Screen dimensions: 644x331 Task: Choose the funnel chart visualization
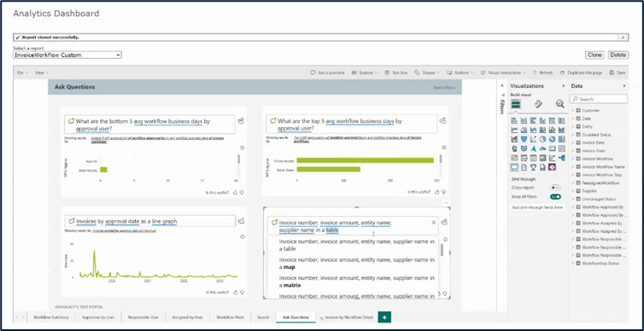pyautogui.click(x=524, y=139)
